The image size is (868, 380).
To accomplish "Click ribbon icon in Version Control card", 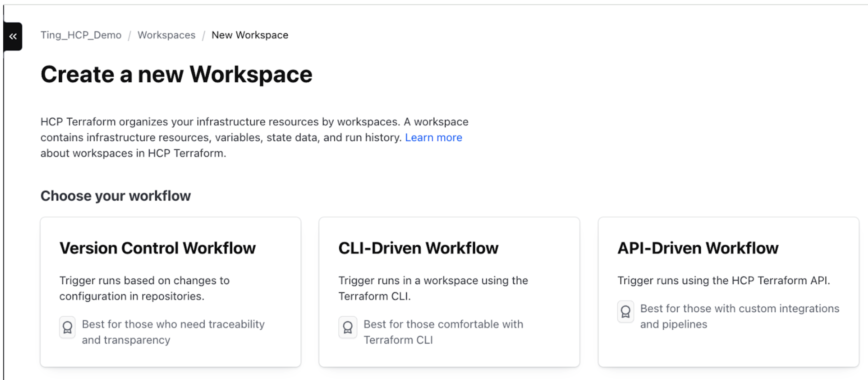I will tap(67, 327).
